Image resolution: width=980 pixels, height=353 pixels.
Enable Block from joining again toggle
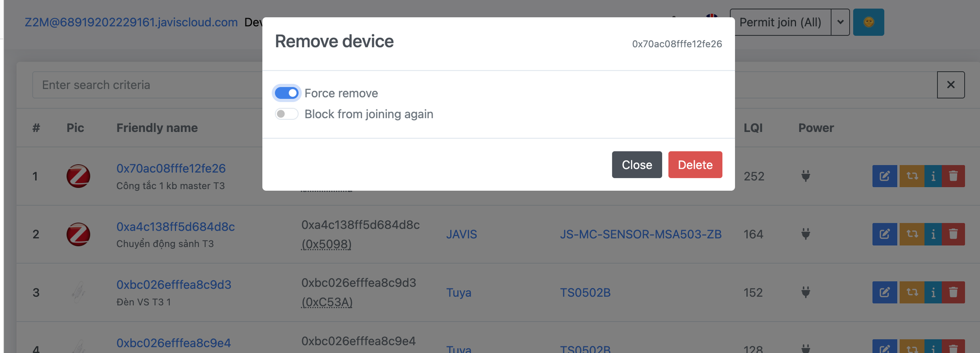pos(287,114)
